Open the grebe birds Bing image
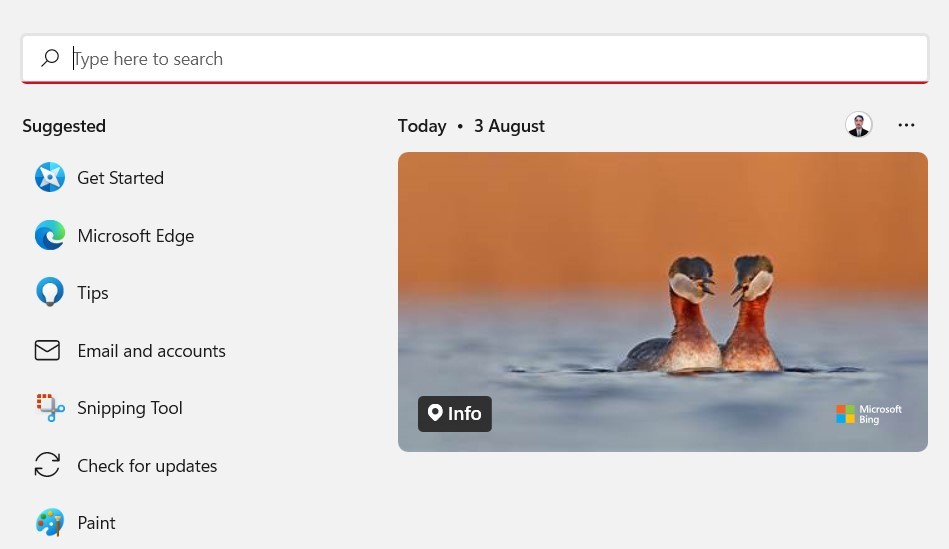Screen dimensions: 949x549 point(663,301)
